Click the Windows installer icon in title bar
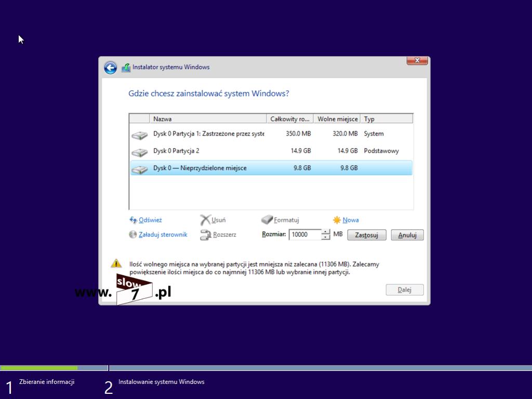This screenshot has height=399, width=532. [126, 68]
